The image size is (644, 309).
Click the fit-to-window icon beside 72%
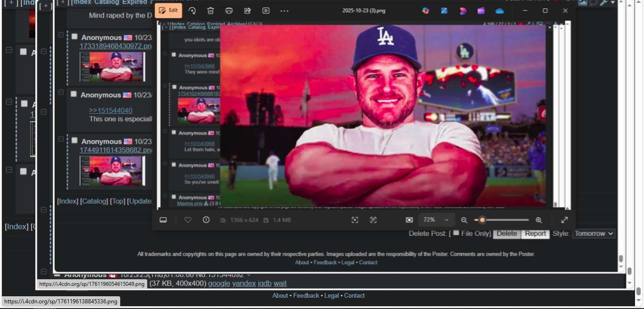point(409,220)
